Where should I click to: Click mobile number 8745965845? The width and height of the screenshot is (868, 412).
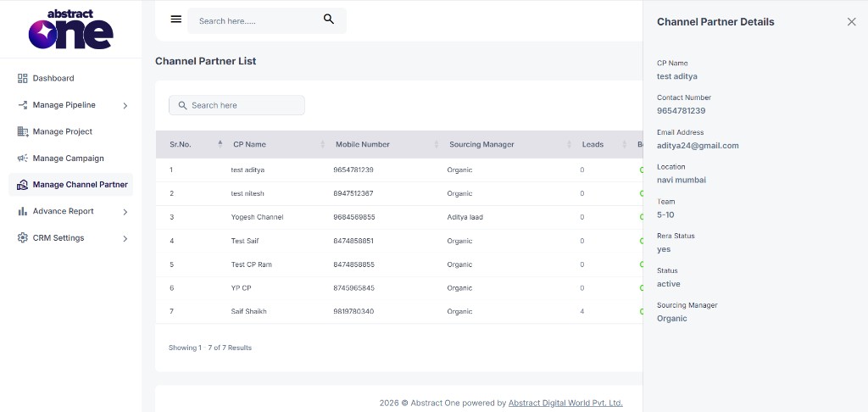(353, 288)
